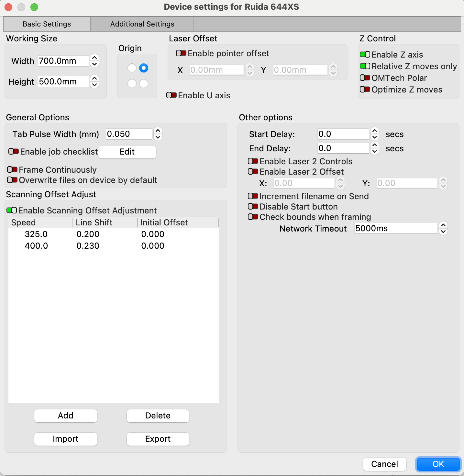Click the Initial Offset column header
This screenshot has height=476, width=464.
(x=178, y=222)
